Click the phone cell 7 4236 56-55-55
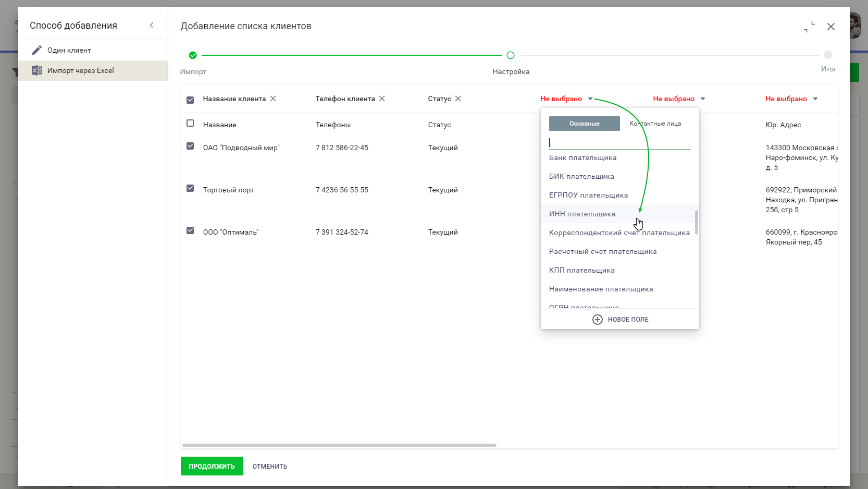Viewport: 868px width, 489px height. (x=342, y=190)
